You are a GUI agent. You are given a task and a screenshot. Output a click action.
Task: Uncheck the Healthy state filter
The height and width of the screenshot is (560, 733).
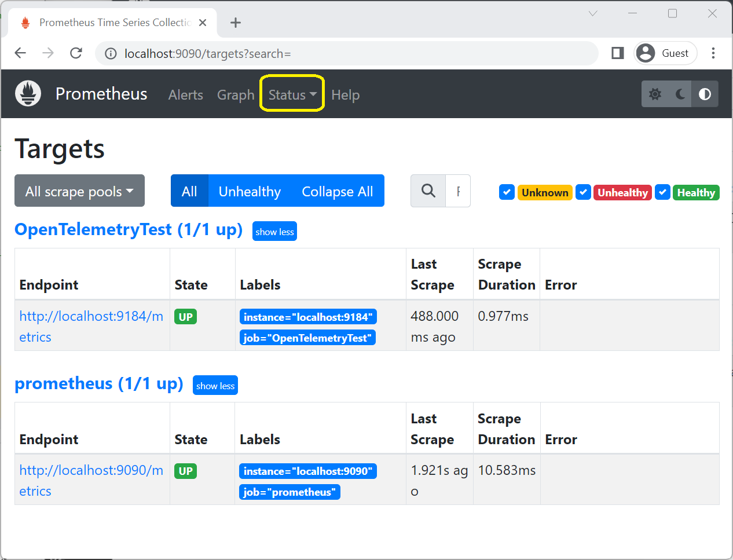(662, 192)
